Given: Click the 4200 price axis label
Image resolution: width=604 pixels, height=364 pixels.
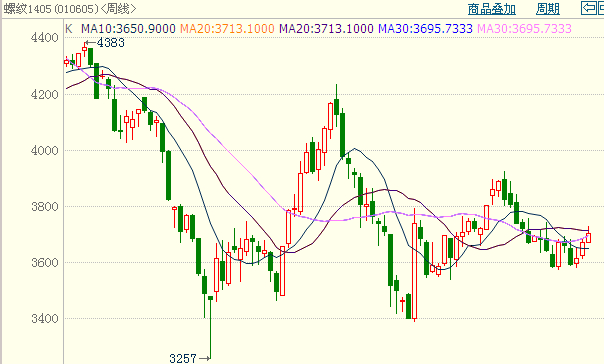Looking at the screenshot, I should tap(45, 94).
